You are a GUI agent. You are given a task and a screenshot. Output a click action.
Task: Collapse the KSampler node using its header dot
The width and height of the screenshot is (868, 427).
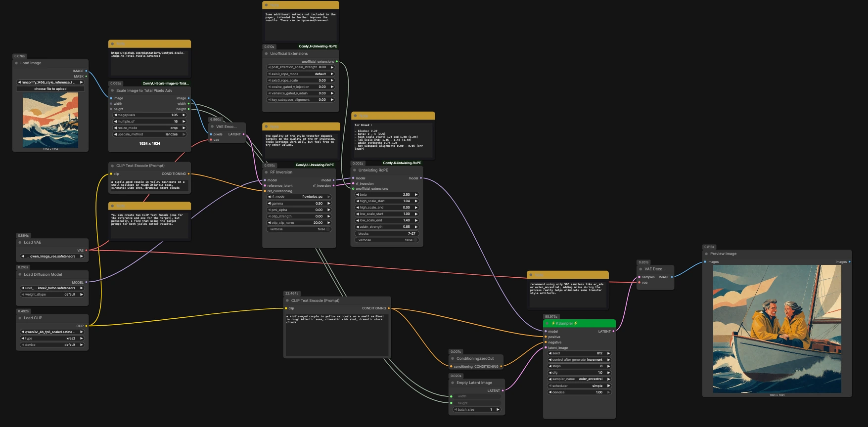[x=548, y=323]
